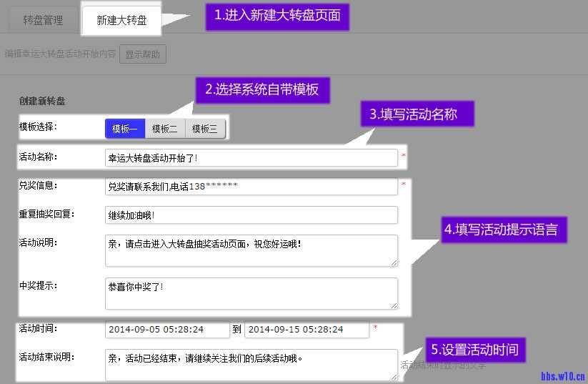The height and width of the screenshot is (384, 588).
Task: Open the activity start date-time field
Action: pyautogui.click(x=167, y=330)
